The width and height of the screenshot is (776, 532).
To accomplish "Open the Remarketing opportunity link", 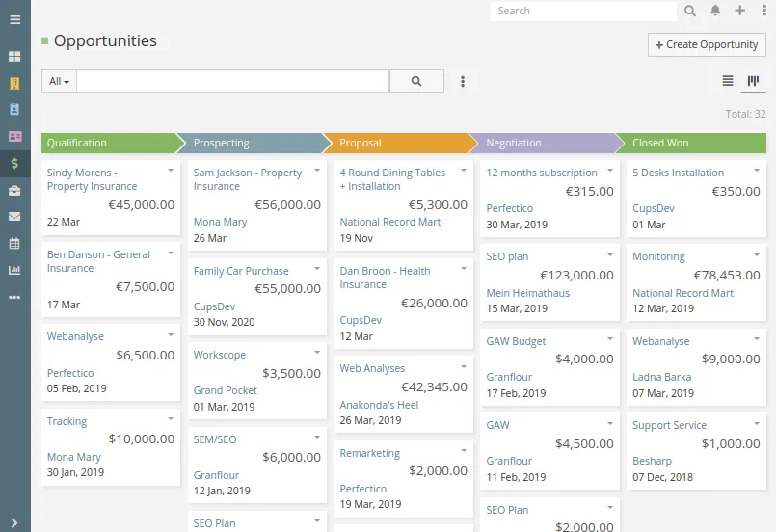I will (370, 453).
